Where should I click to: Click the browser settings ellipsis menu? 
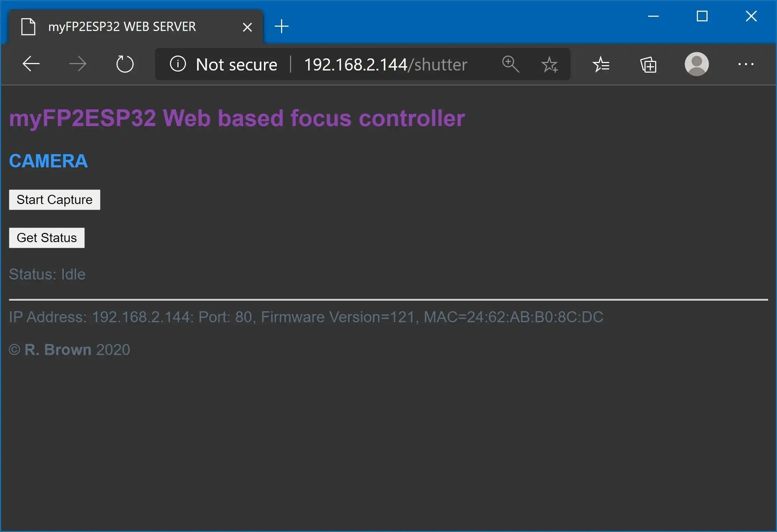point(746,64)
